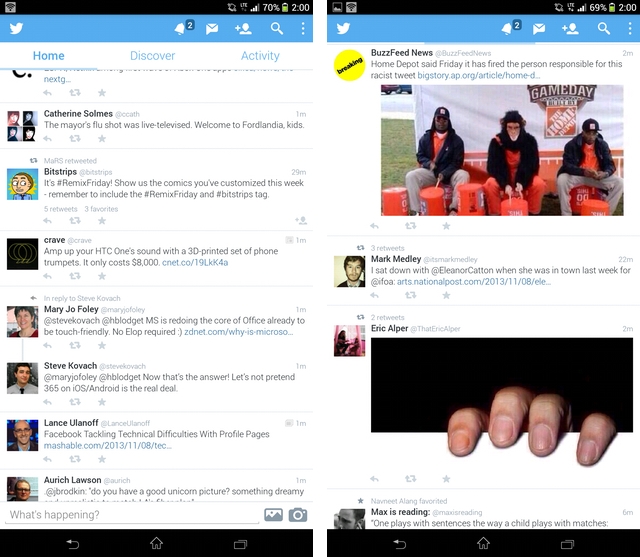Image resolution: width=640 pixels, height=560 pixels.
Task: Open Eric Alper's fingers image
Action: 501,402
